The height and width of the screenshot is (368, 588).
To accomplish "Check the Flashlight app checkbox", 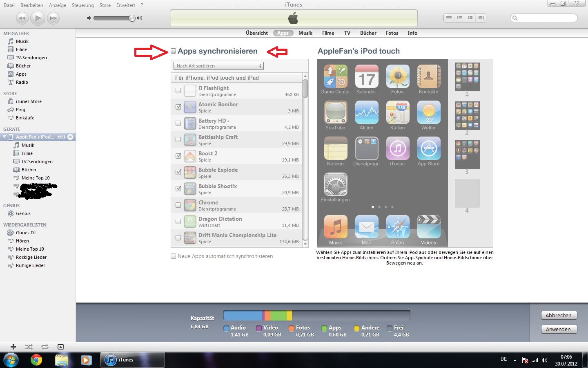I will pos(178,90).
